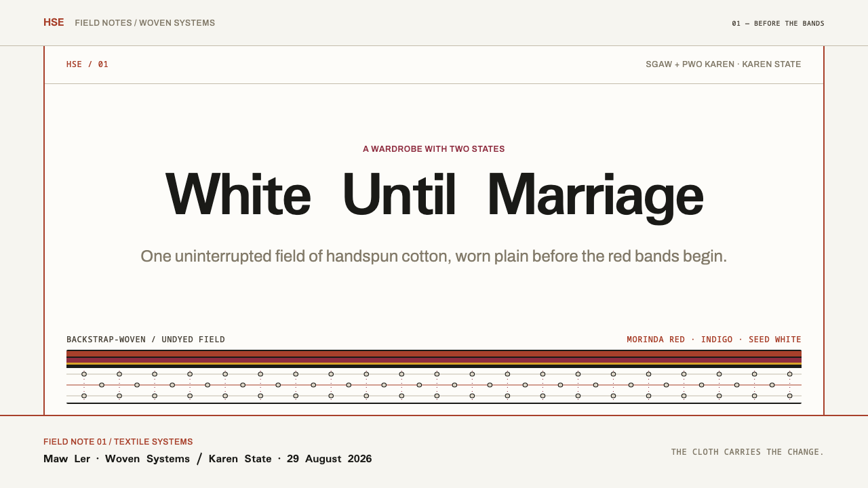Click the "A WARDROBE WITH TWO STATES" kicker
This screenshot has height=488, width=868.
[434, 149]
